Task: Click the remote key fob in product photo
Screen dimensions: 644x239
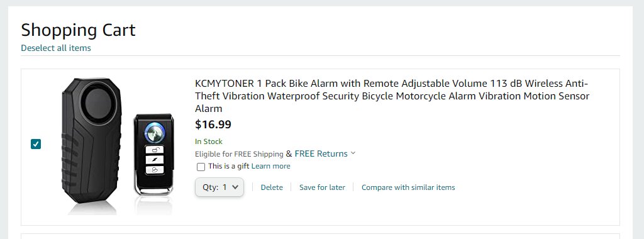Action: (x=153, y=154)
